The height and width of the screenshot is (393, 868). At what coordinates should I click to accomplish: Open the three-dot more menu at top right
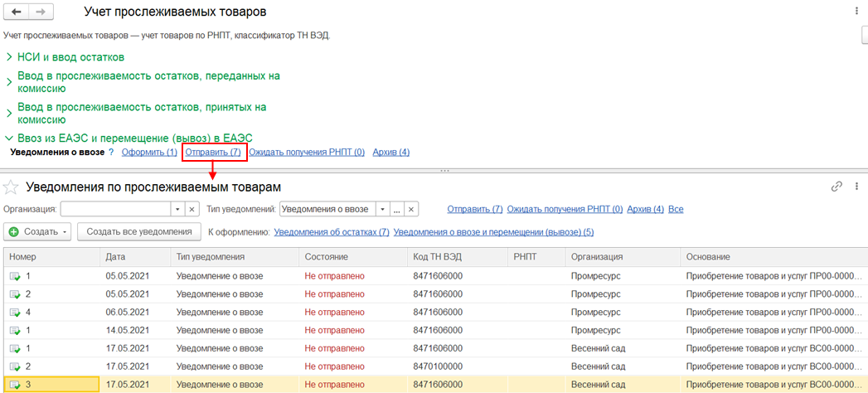pyautogui.click(x=856, y=12)
